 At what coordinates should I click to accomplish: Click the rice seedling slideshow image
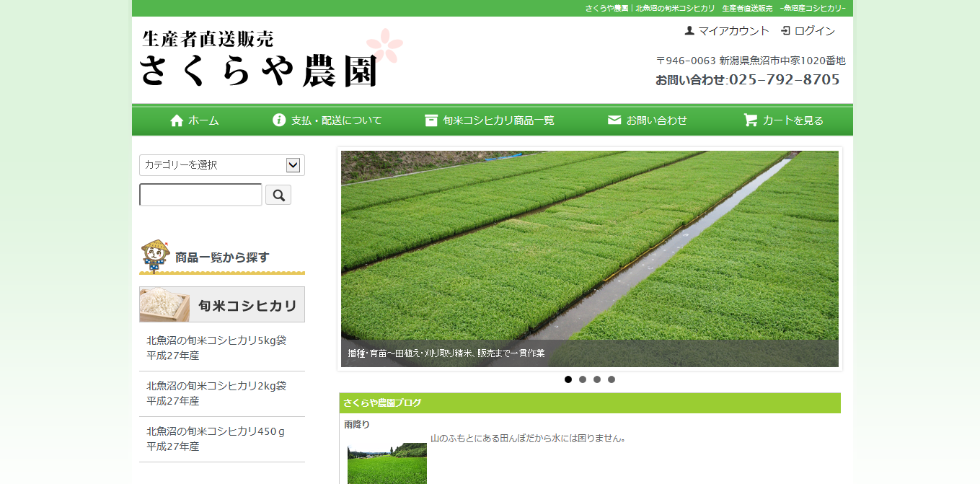[590, 259]
